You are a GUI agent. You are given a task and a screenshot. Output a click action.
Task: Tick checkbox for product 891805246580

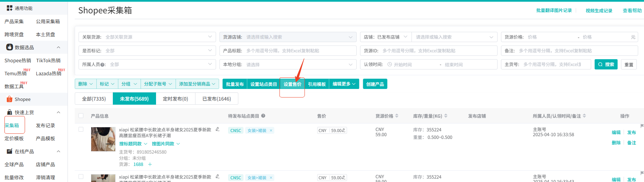click(81, 129)
